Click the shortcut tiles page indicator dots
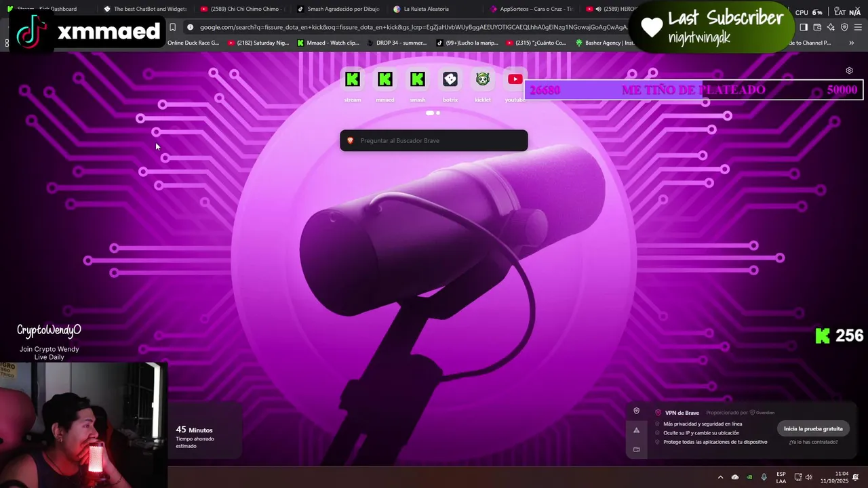The height and width of the screenshot is (488, 868). pyautogui.click(x=433, y=113)
